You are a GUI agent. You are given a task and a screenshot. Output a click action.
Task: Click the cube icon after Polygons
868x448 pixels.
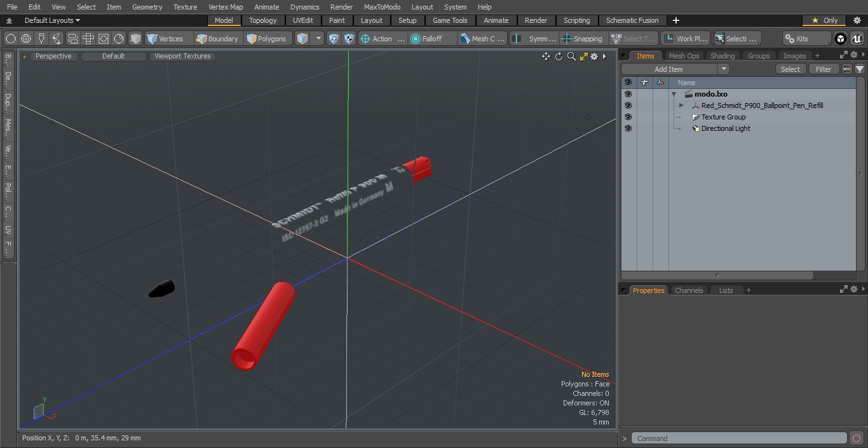302,39
